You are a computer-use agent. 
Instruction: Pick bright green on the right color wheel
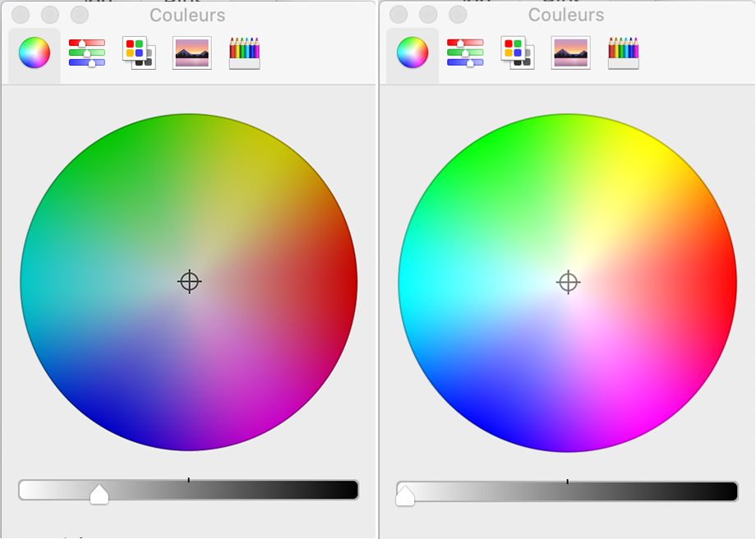(488, 145)
